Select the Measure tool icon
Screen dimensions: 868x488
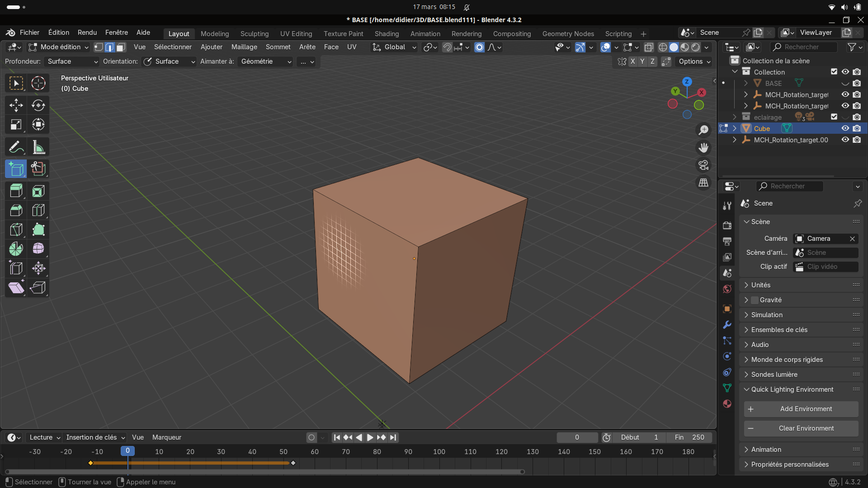38,147
